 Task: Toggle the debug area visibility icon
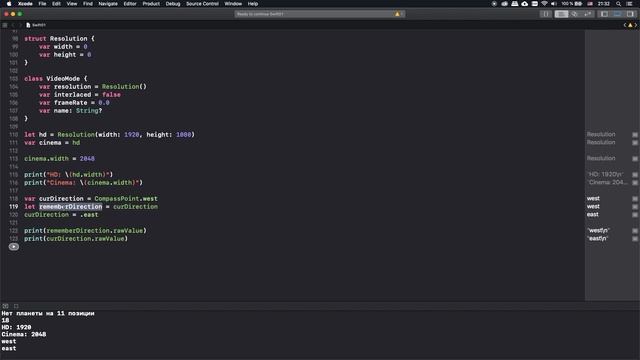(x=5, y=306)
